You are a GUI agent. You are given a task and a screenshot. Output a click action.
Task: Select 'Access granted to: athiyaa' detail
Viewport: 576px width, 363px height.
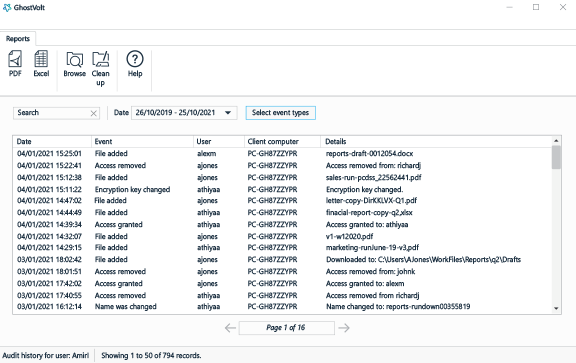[367, 224]
